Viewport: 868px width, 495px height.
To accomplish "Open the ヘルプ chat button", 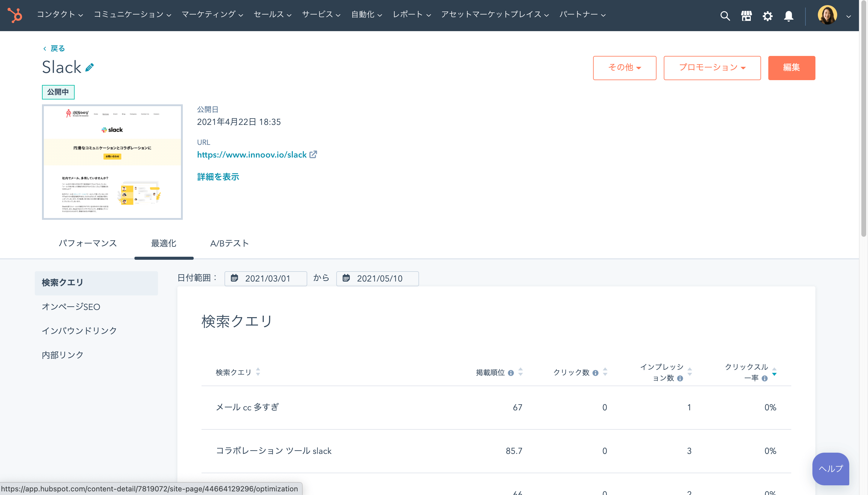I will (831, 468).
